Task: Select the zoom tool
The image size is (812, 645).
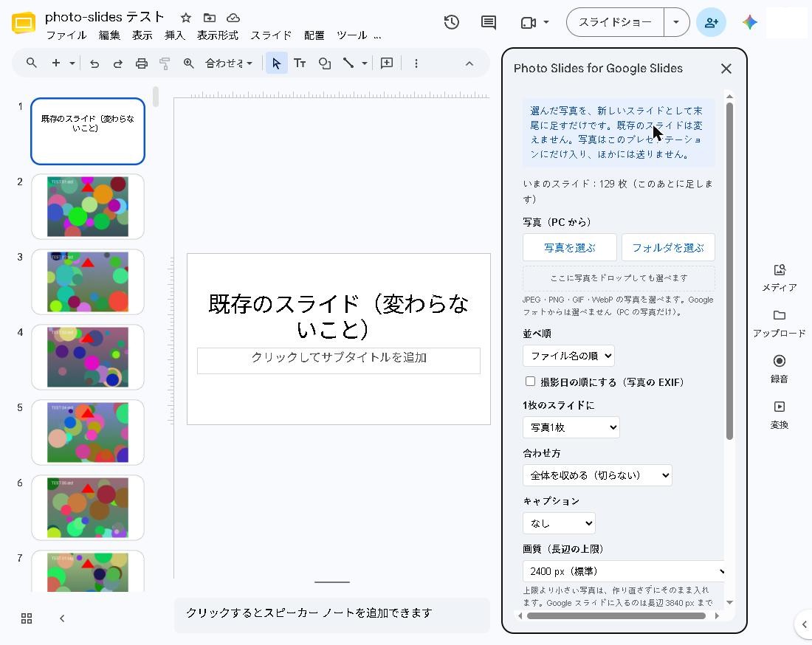Action: 188,63
